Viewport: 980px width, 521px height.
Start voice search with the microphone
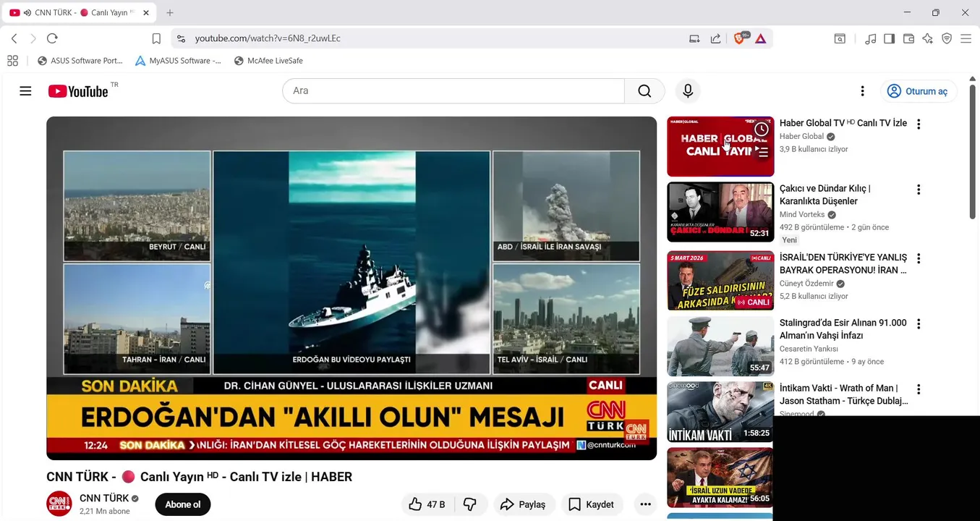coord(688,91)
